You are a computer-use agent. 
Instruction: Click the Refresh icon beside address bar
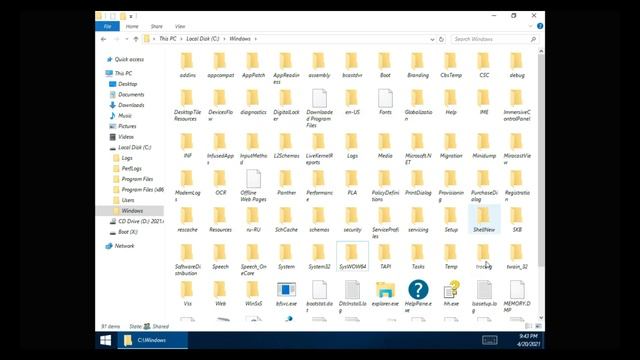tap(441, 39)
